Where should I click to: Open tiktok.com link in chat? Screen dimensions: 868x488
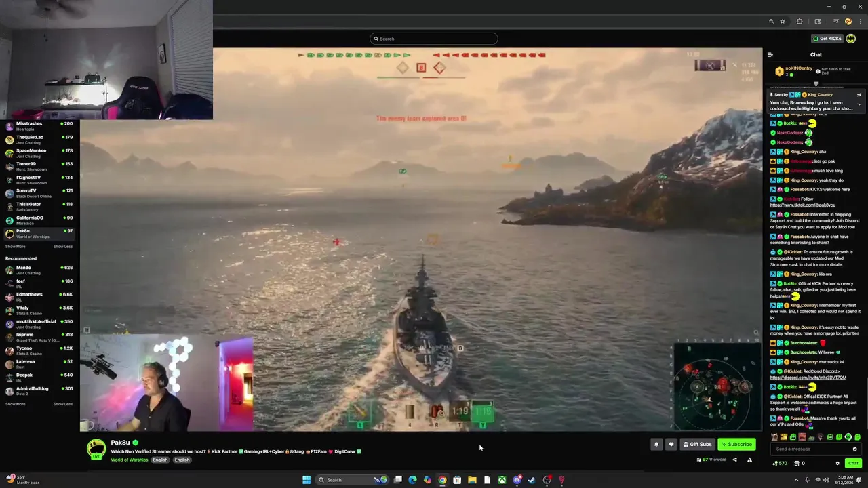(802, 205)
